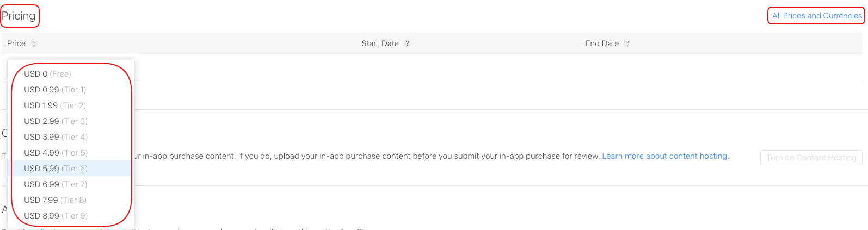Image resolution: width=868 pixels, height=230 pixels.
Task: Open Learn more about content hosting link
Action: 664,156
